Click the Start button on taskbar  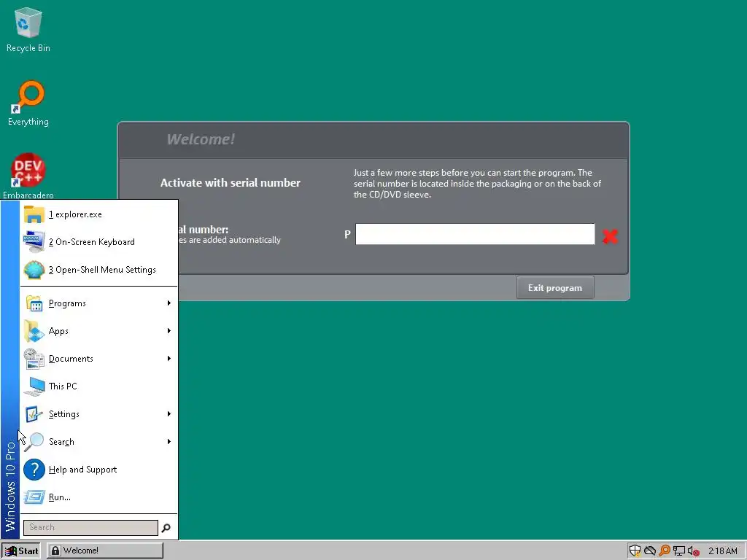pyautogui.click(x=21, y=551)
